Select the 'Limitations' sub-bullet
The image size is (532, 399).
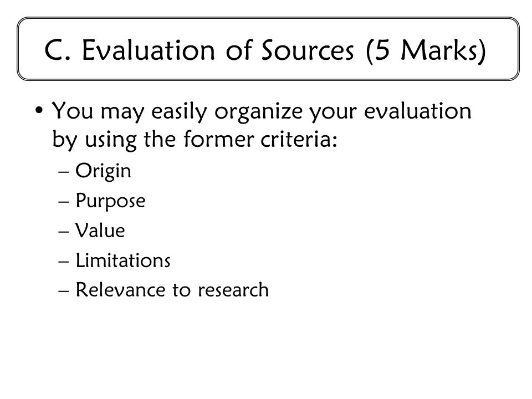pyautogui.click(x=122, y=260)
